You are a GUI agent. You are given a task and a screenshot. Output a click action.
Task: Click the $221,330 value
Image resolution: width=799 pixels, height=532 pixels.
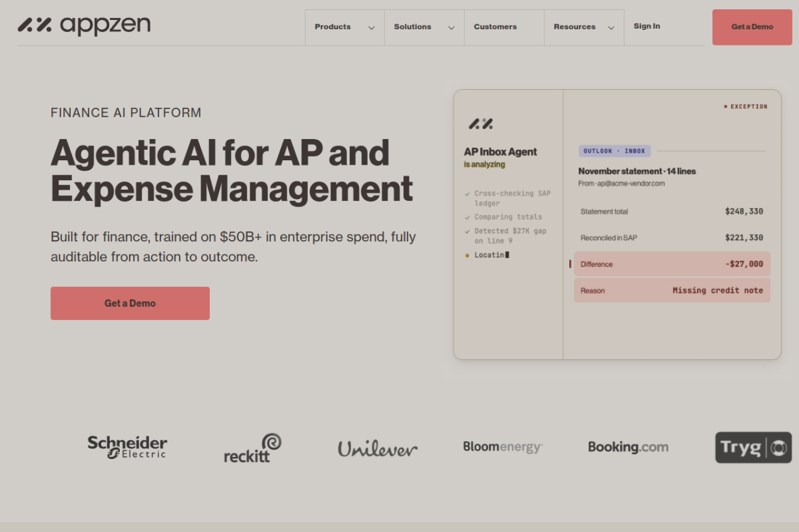pos(744,238)
